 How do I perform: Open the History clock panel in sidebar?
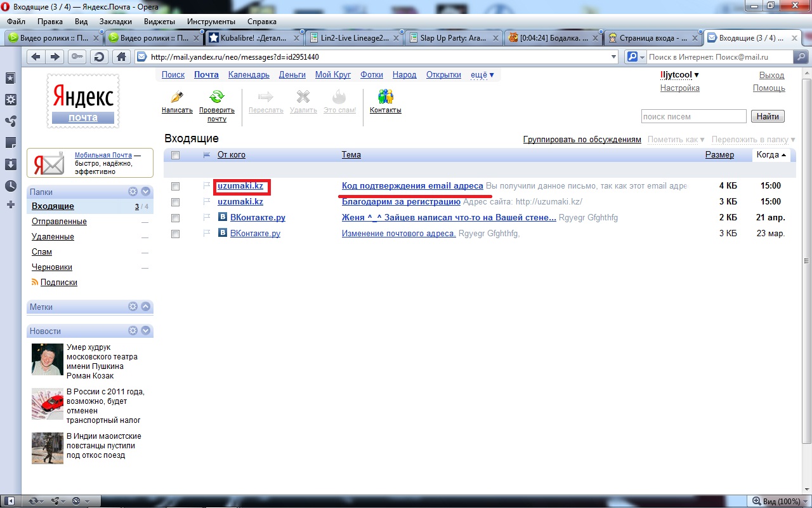tap(11, 186)
